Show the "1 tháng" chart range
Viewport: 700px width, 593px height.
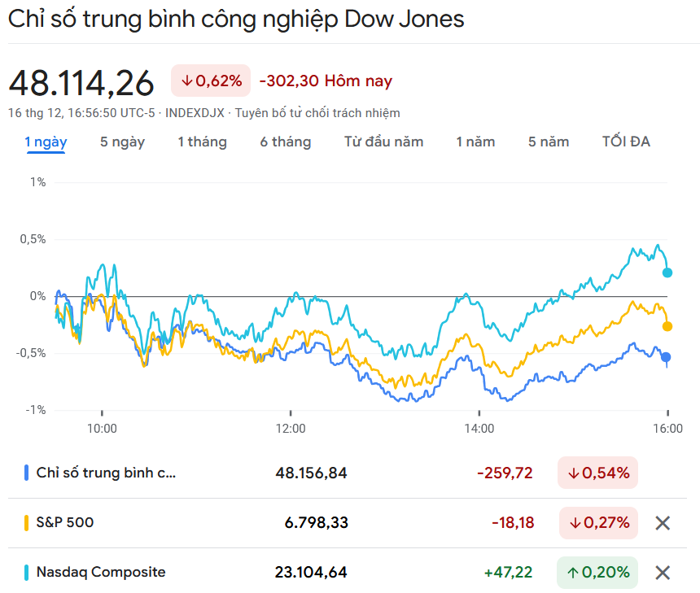(202, 142)
